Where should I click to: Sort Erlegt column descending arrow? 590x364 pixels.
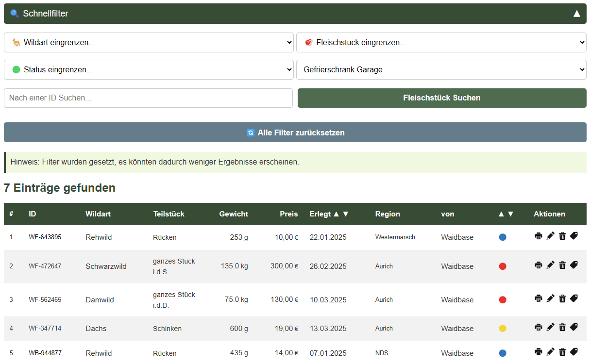click(x=346, y=214)
